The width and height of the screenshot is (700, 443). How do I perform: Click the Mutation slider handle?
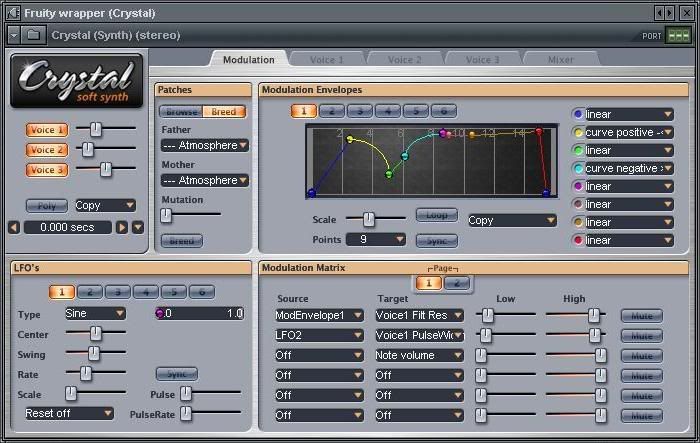(x=166, y=215)
